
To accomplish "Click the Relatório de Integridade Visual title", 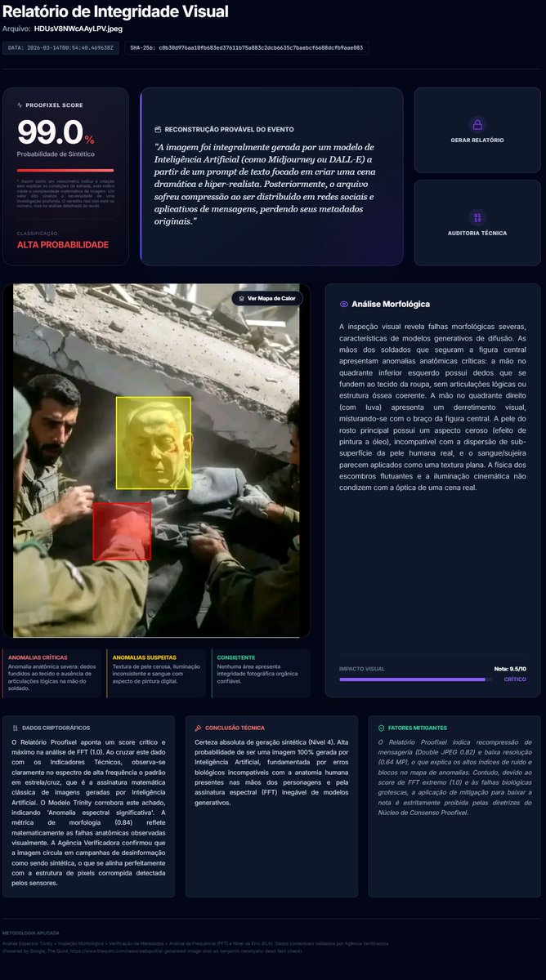I will click(115, 11).
